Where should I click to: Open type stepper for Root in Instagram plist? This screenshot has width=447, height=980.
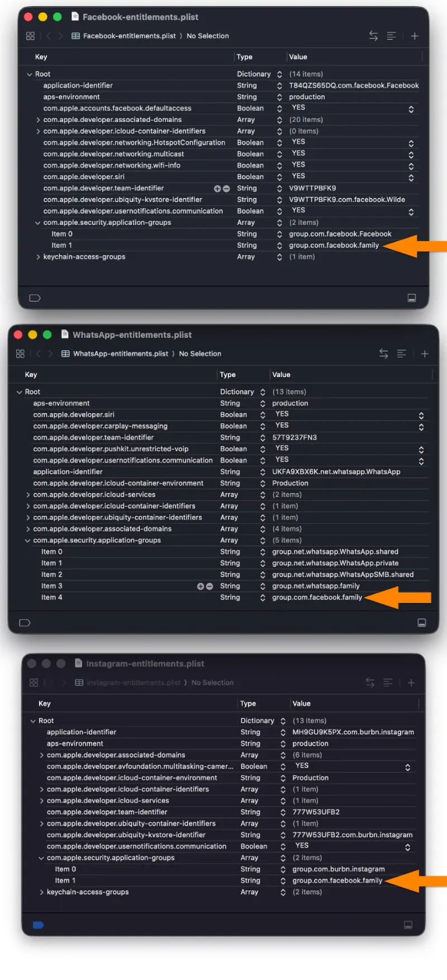(283, 721)
